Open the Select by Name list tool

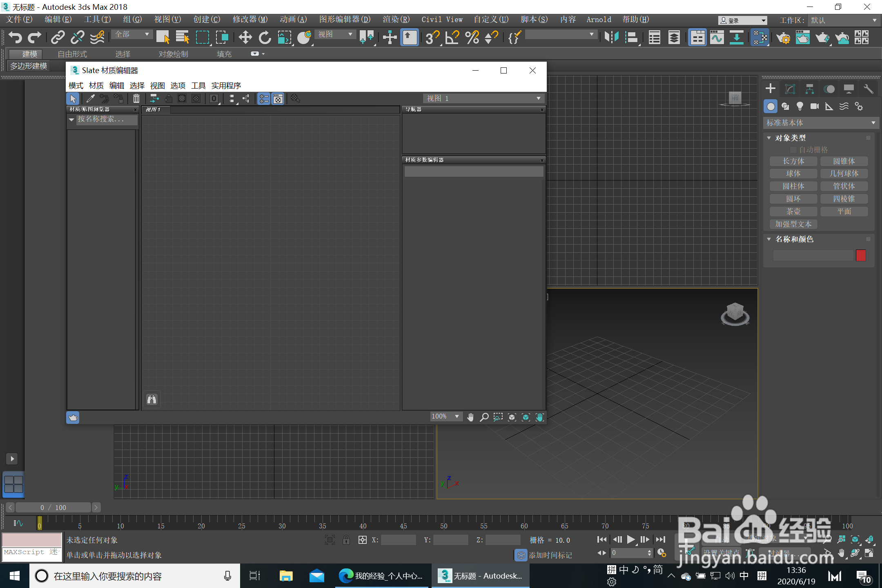tap(183, 38)
